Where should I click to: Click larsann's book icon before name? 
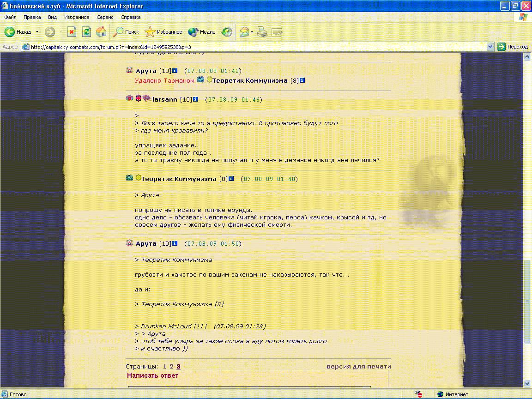pos(147,98)
